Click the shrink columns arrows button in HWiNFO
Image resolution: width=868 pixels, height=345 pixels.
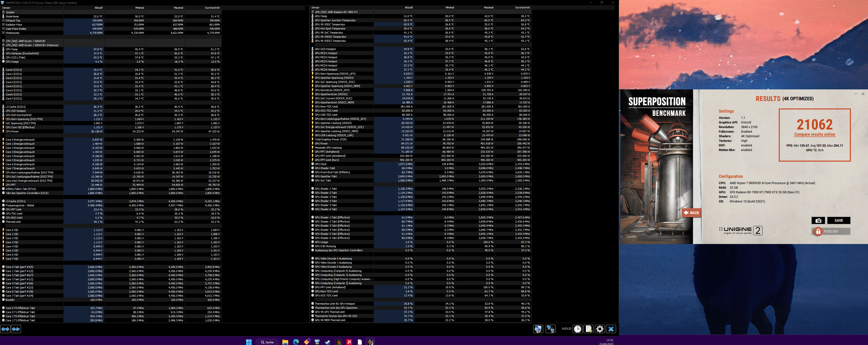tap(16, 329)
